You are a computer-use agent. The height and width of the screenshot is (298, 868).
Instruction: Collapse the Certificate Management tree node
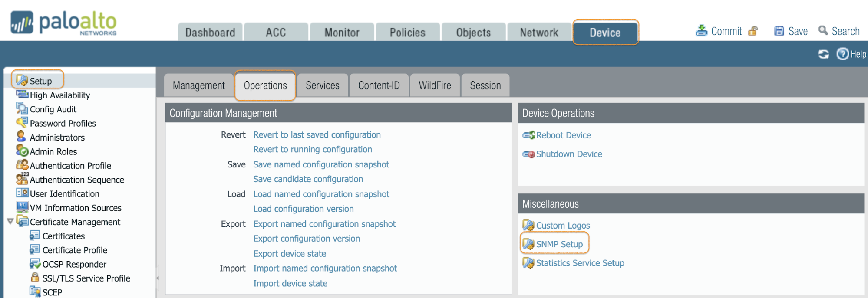tap(10, 222)
